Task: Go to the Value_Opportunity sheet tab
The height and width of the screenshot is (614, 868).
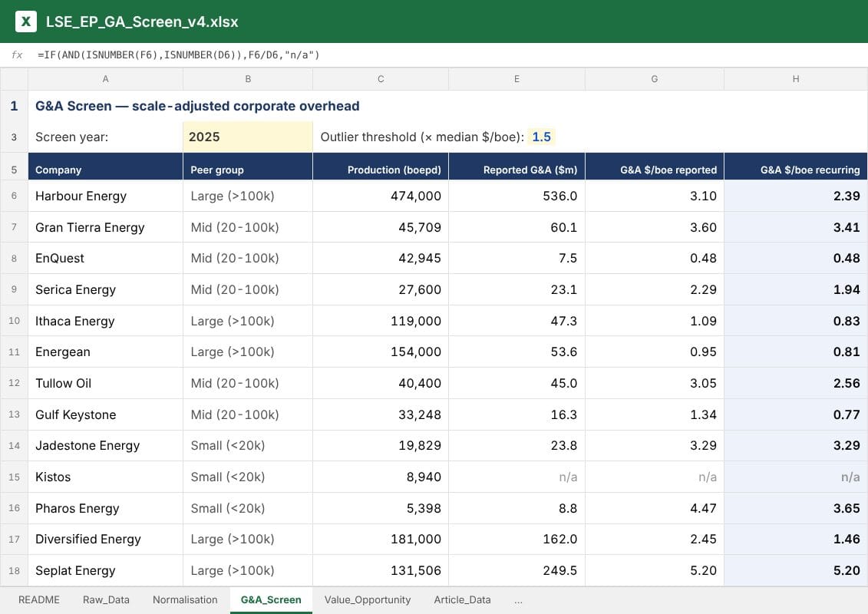Action: [368, 600]
